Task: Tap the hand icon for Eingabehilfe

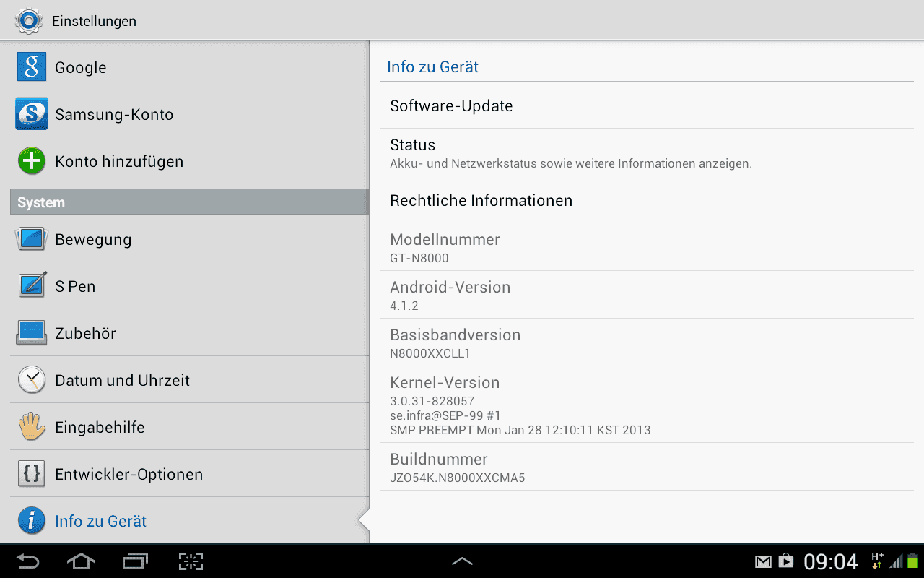Action: [x=32, y=426]
